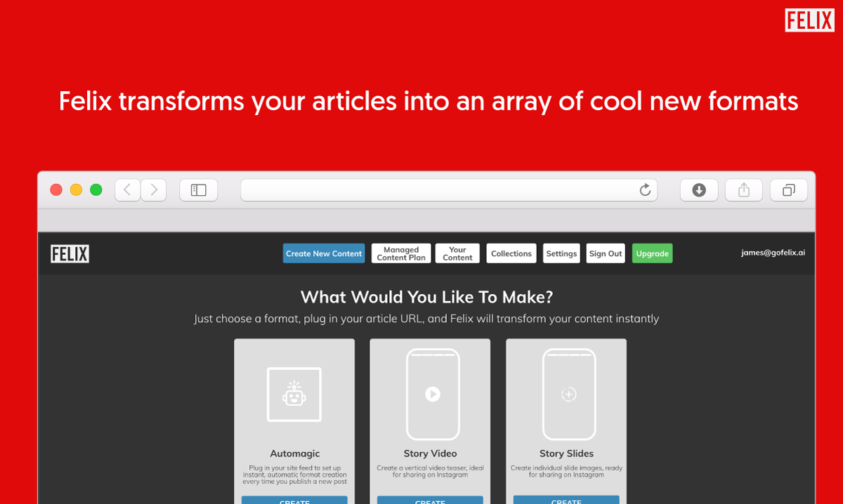The image size is (843, 504).
Task: Click the Automagic robot icon
Action: pos(294,394)
